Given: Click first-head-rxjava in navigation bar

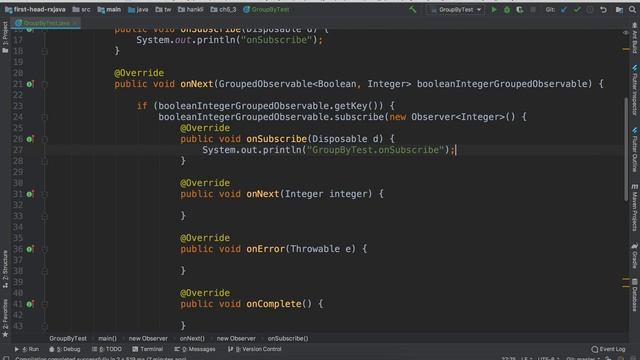Looking at the screenshot, I should pyautogui.click(x=35, y=9).
